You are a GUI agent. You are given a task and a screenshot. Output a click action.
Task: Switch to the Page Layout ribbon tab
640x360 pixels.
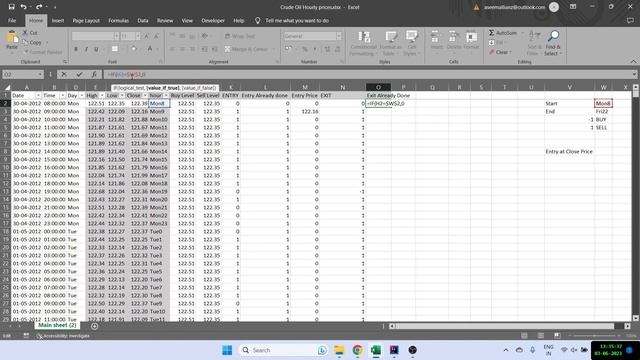(x=86, y=20)
